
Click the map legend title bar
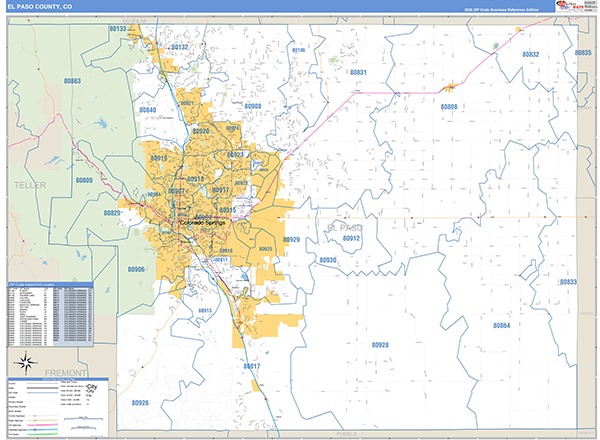[60, 379]
